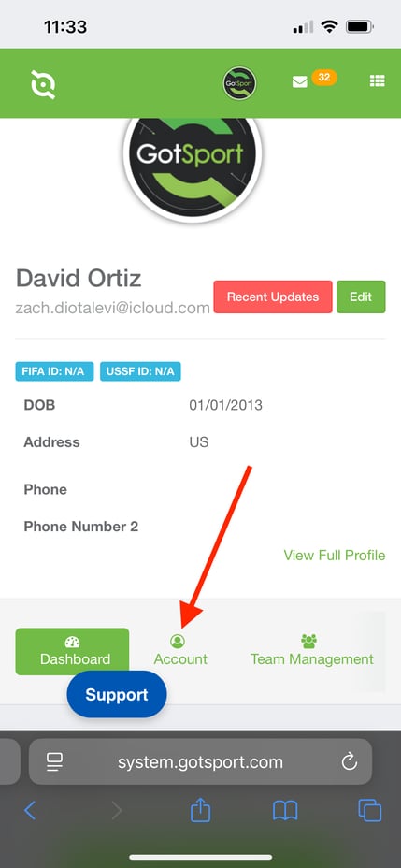Click the Recent Updates button
This screenshot has width=401, height=868.
[x=273, y=297]
